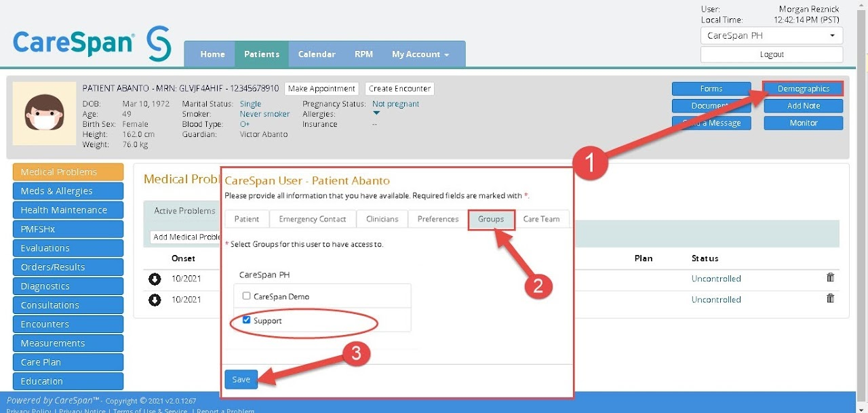868x413 pixels.
Task: Open Education section
Action: tap(68, 381)
